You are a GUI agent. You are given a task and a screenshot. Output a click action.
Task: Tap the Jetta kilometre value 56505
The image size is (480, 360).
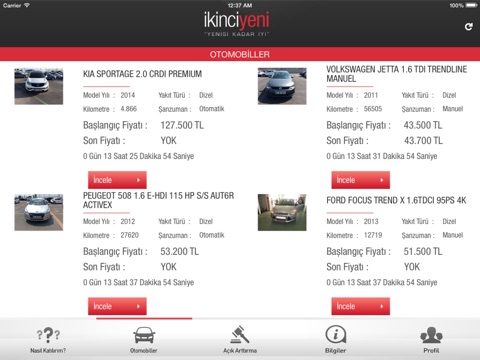click(x=373, y=109)
